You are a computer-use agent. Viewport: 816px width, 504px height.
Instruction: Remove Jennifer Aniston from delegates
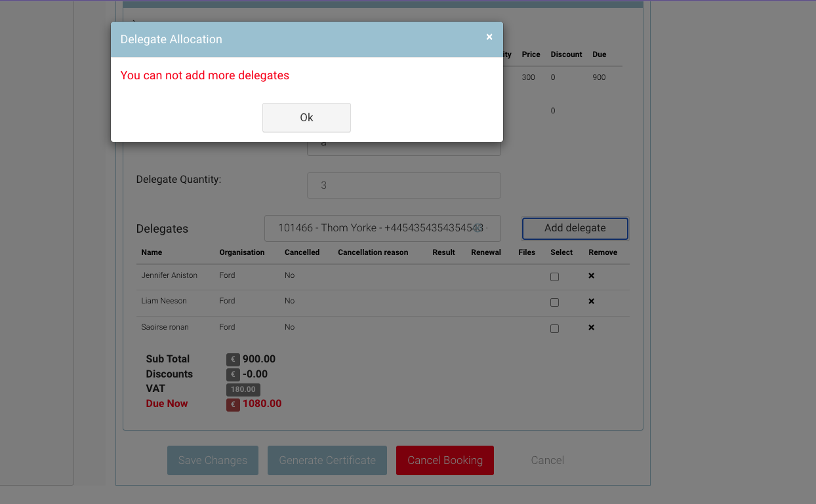[x=591, y=276]
